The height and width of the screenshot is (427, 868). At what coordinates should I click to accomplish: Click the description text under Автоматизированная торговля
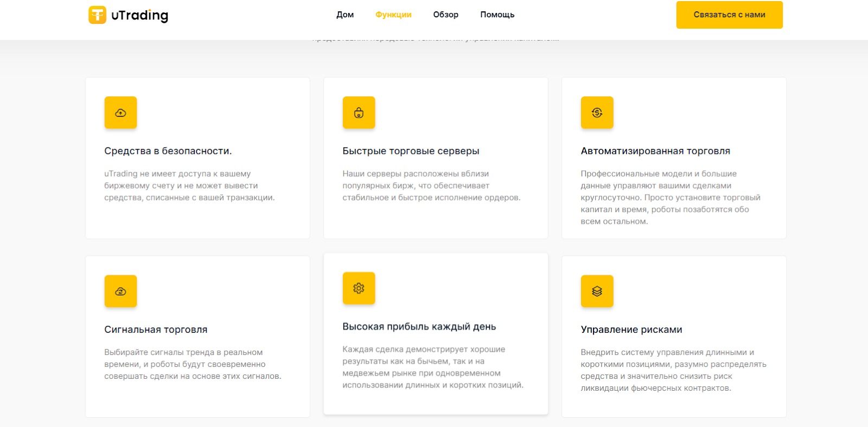coord(670,198)
